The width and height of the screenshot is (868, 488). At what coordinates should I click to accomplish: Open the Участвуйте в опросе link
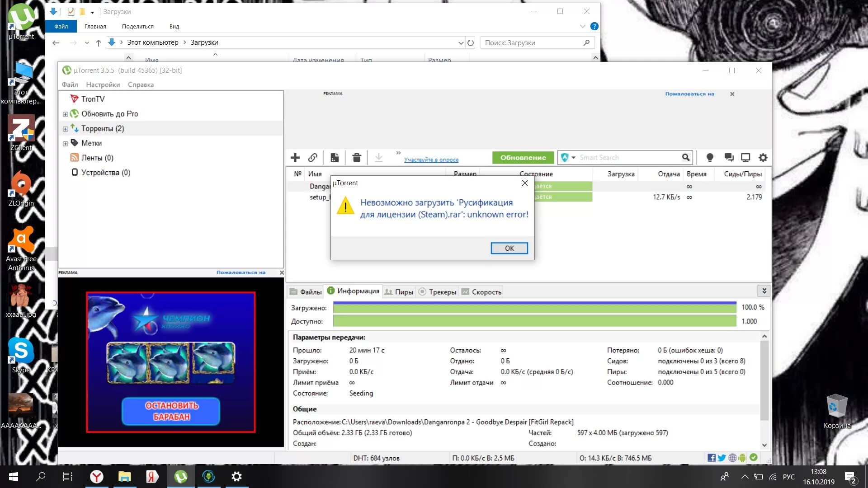[x=431, y=160]
